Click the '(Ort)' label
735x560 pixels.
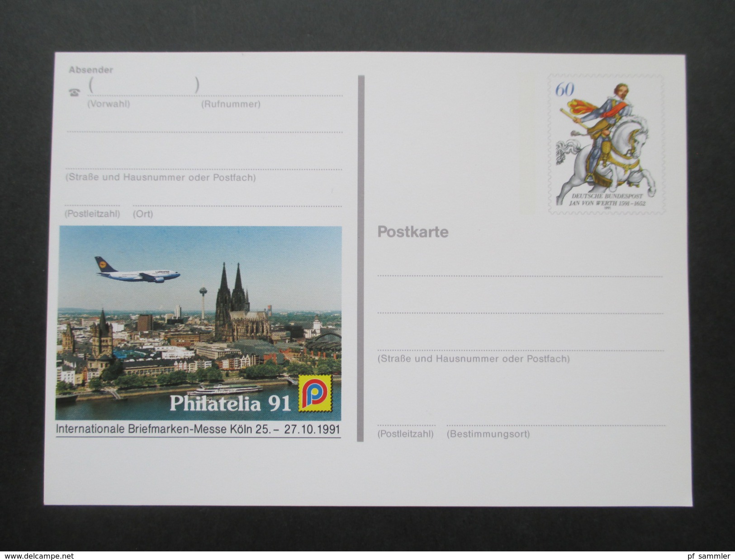tap(143, 214)
